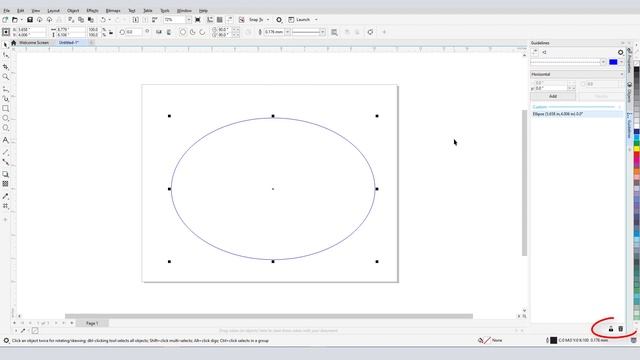Select the Artistic Media tool
The image size is (640, 360).
(6, 98)
